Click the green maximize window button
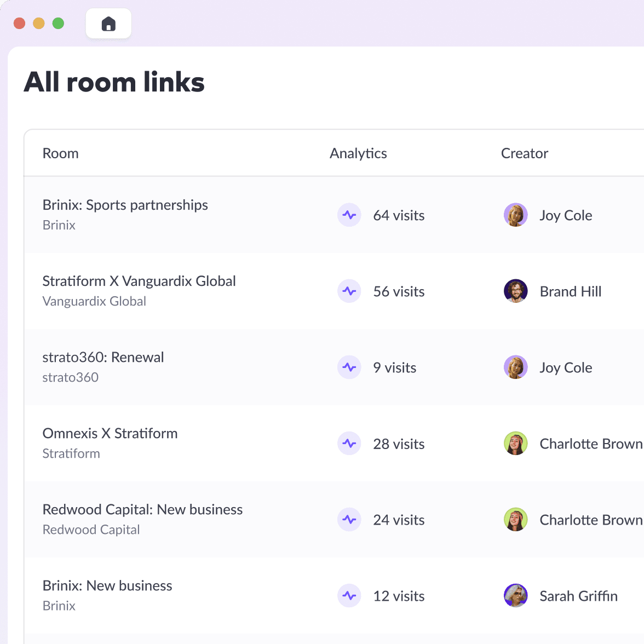The height and width of the screenshot is (644, 644). (58, 24)
